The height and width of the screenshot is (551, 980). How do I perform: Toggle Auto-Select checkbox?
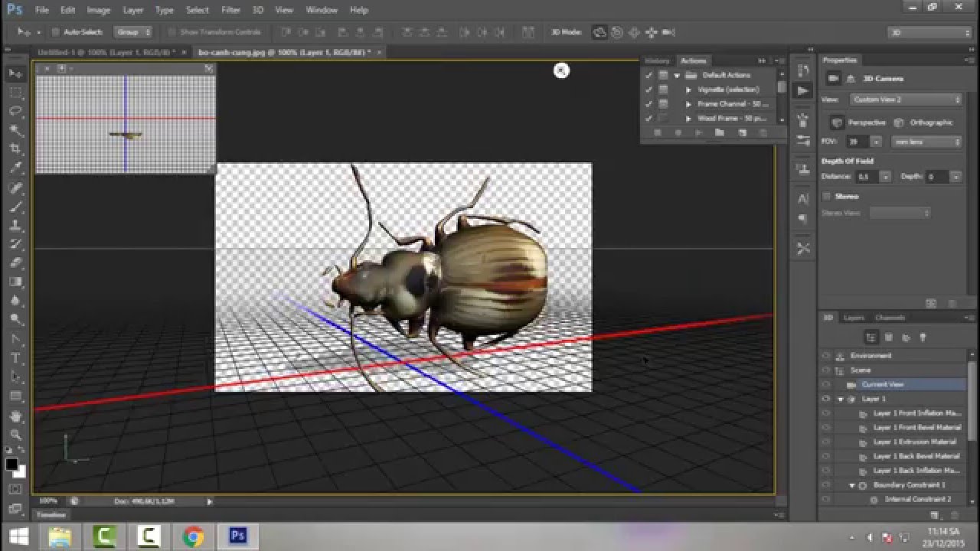(x=55, y=32)
